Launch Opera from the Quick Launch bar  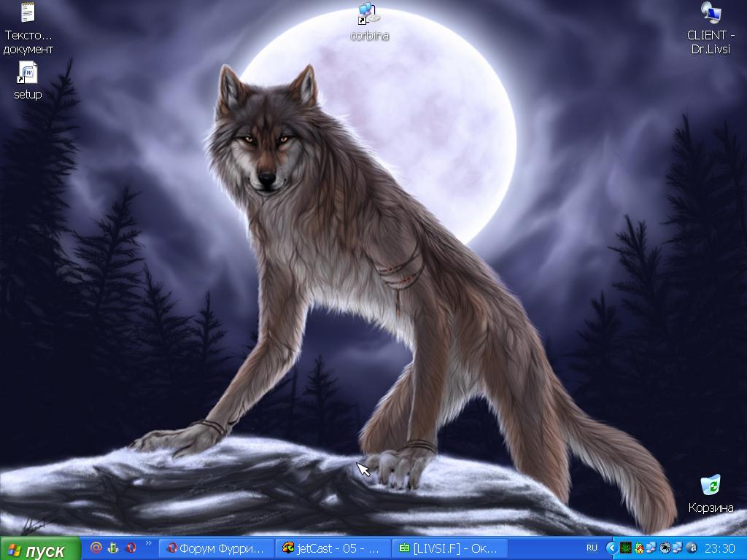[131, 548]
